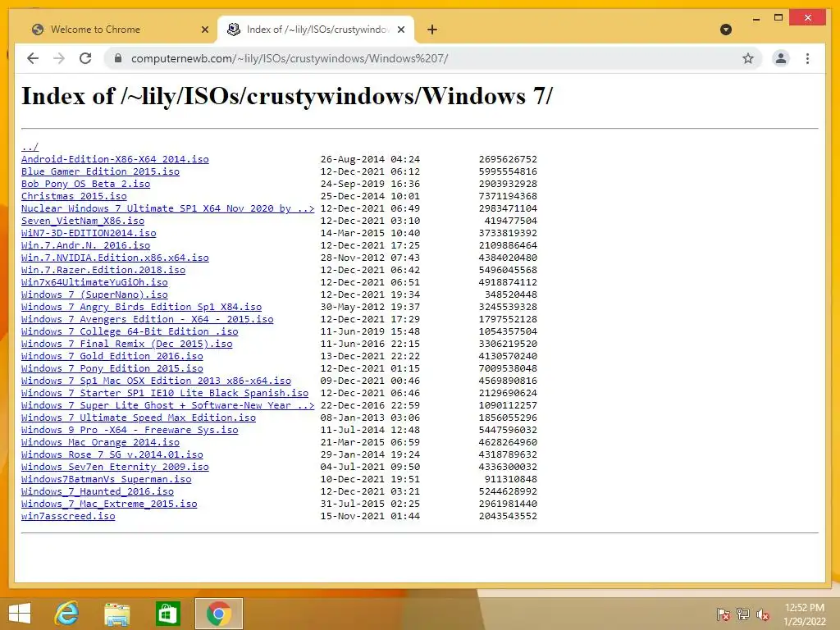The height and width of the screenshot is (630, 840).
Task: Close the Chrome window
Action: pyautogui.click(x=808, y=18)
